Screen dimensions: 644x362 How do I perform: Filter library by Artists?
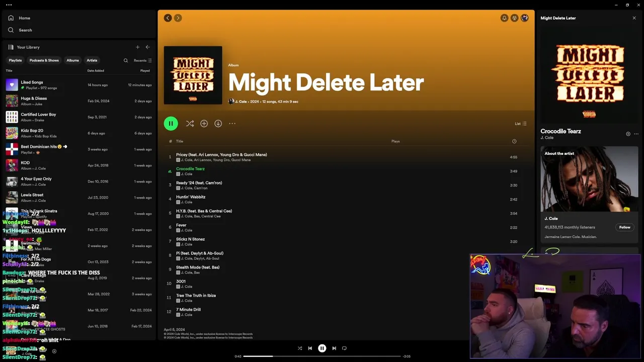click(x=92, y=60)
